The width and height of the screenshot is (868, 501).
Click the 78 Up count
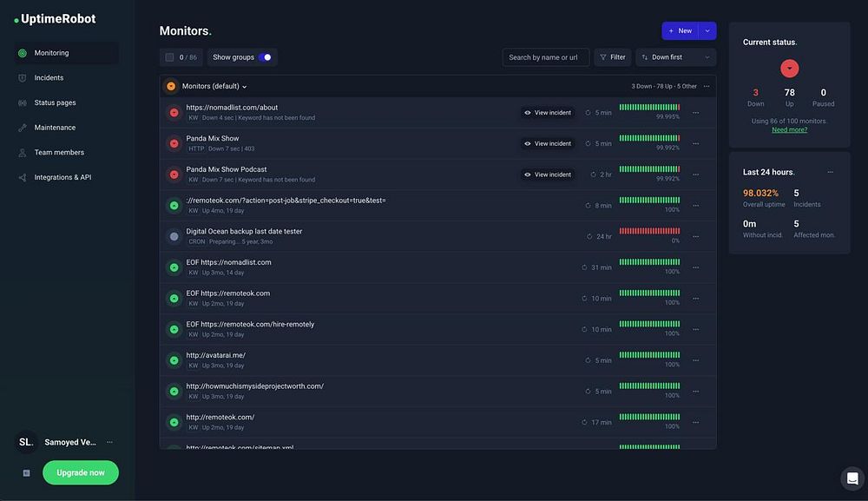[x=789, y=93]
